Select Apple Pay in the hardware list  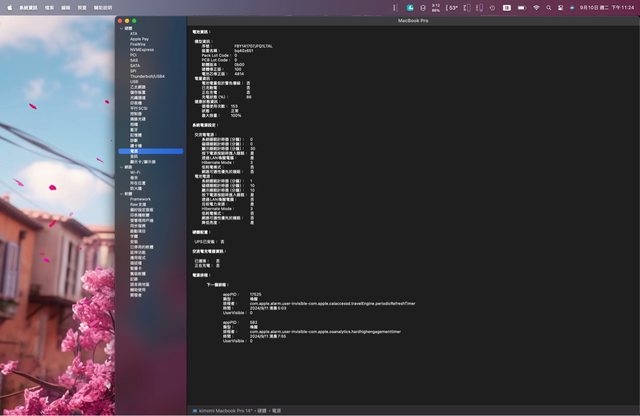(x=140, y=39)
